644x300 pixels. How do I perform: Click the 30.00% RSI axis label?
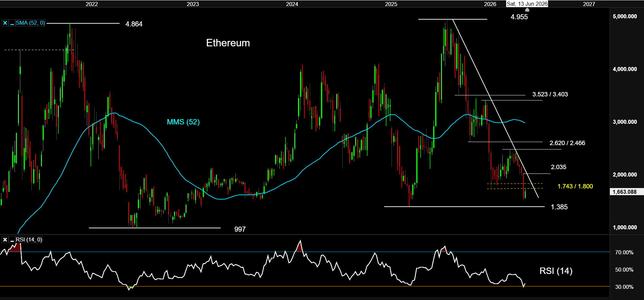point(624,287)
